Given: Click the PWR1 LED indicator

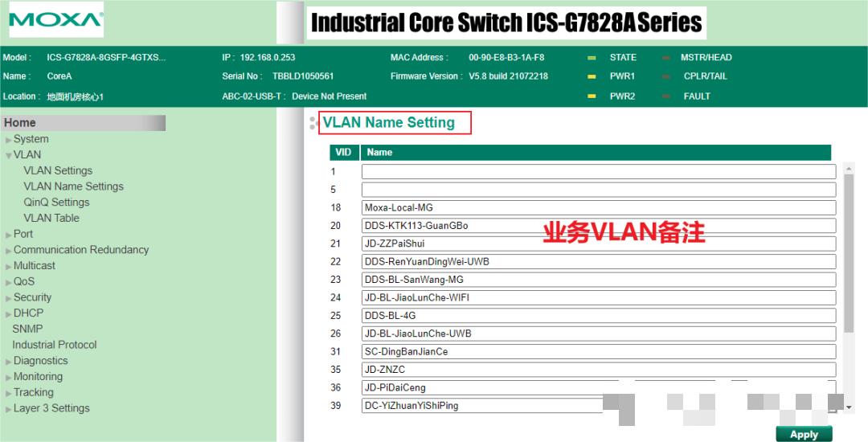Looking at the screenshot, I should pos(592,77).
